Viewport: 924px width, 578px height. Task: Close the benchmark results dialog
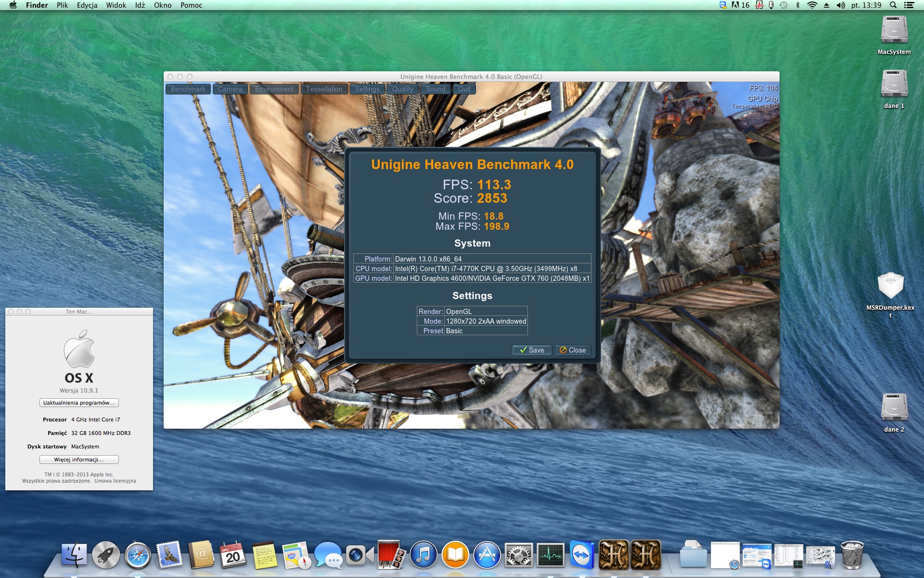(573, 350)
